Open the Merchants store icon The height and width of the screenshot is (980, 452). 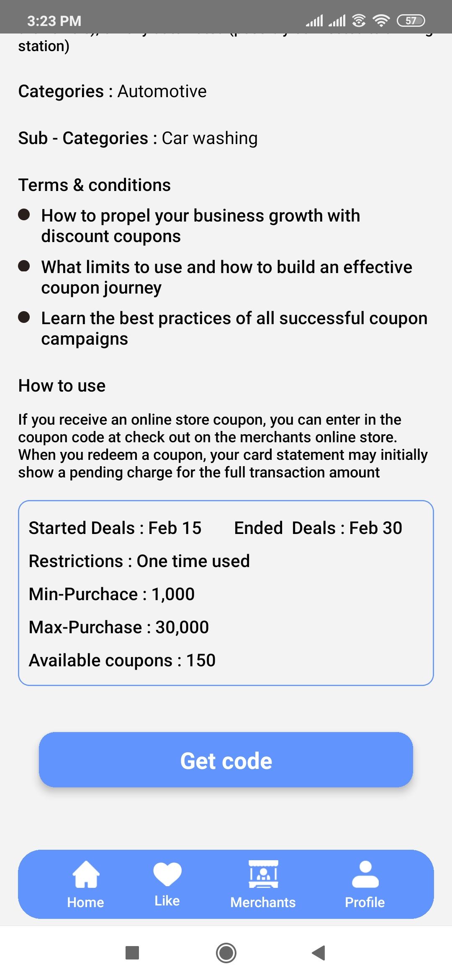click(x=263, y=874)
